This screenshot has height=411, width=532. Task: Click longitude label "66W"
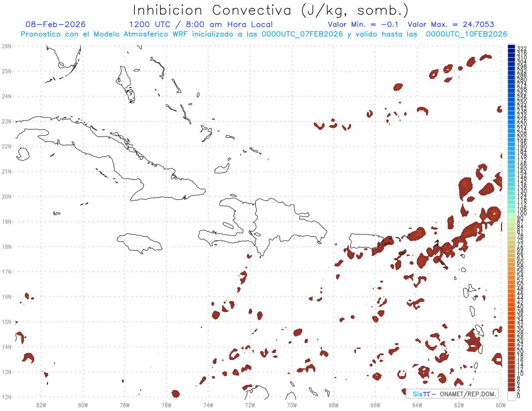pyautogui.click(x=375, y=405)
